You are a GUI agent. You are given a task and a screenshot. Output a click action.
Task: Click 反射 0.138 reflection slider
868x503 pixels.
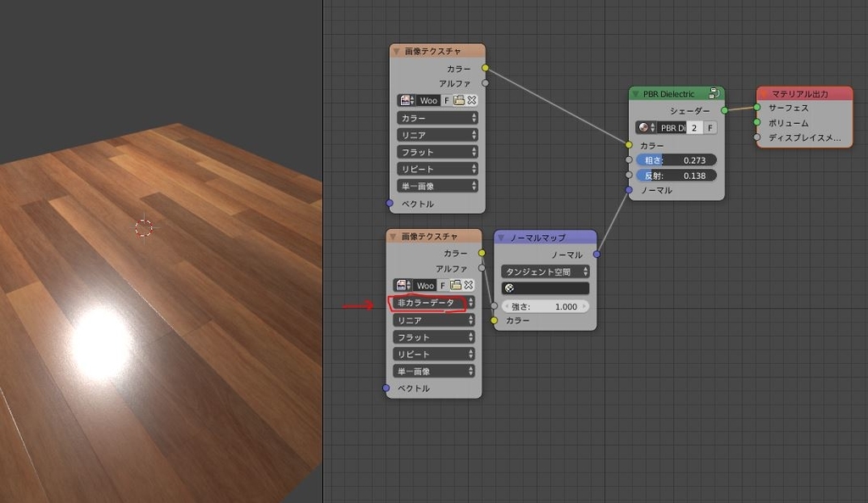point(676,176)
